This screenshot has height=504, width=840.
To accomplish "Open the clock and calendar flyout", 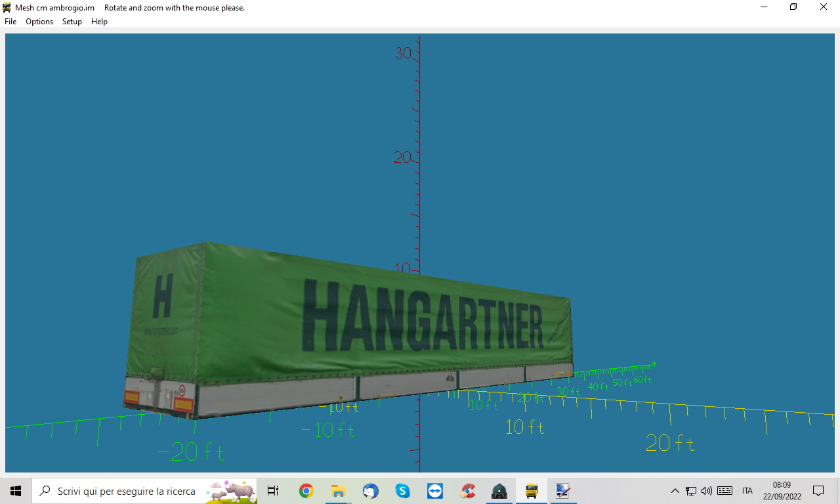I will coord(782,491).
